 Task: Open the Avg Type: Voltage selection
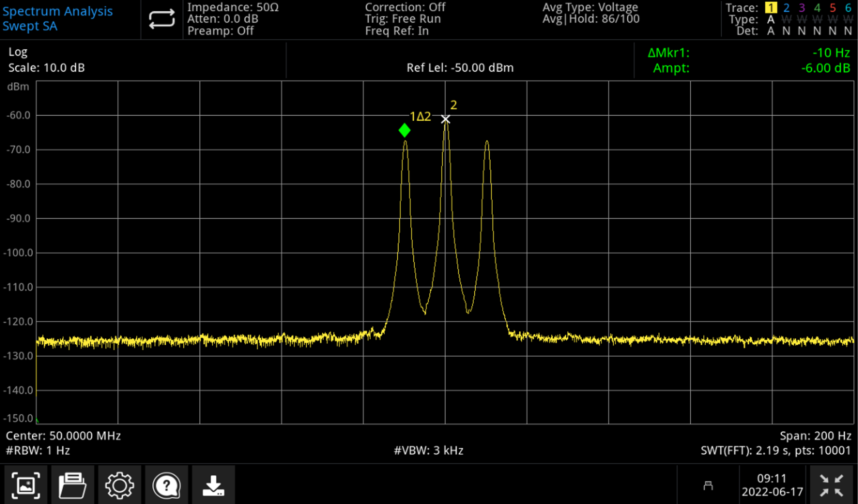(591, 7)
